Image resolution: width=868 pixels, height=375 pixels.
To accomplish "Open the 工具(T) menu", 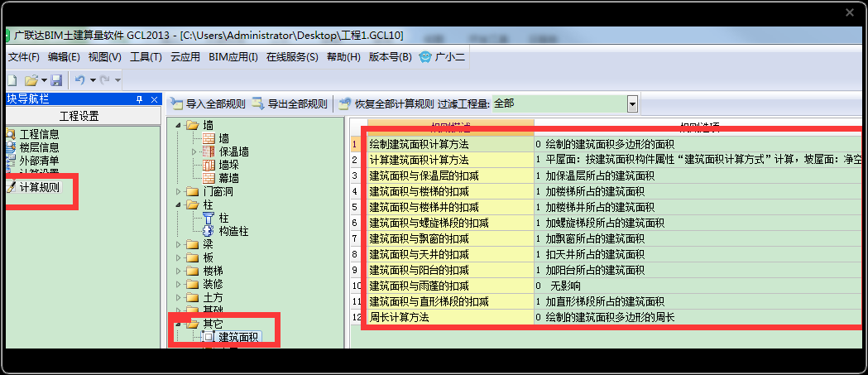I will click(146, 56).
